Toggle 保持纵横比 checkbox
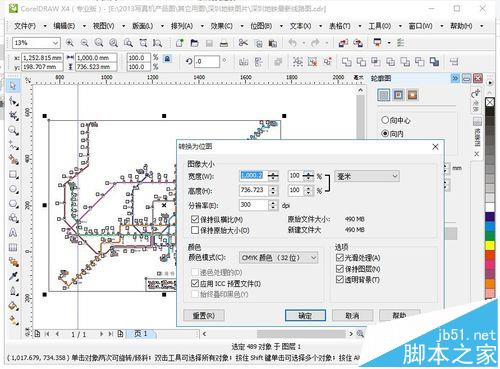The height and width of the screenshot is (369, 500). (x=195, y=219)
